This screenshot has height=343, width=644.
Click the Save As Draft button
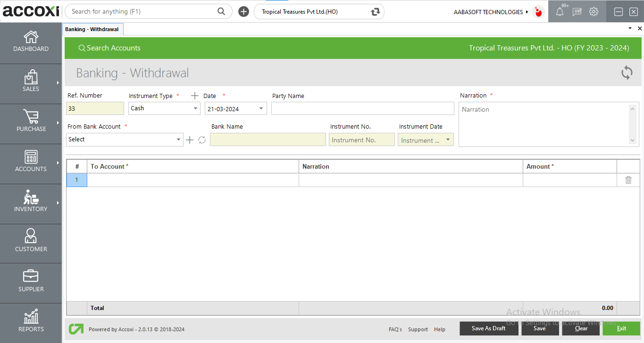(x=488, y=328)
